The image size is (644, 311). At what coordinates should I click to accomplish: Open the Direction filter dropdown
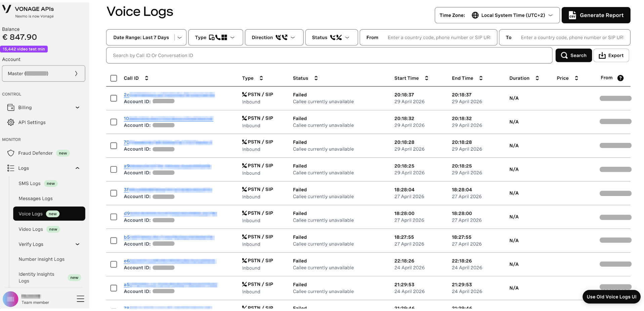[x=274, y=37]
